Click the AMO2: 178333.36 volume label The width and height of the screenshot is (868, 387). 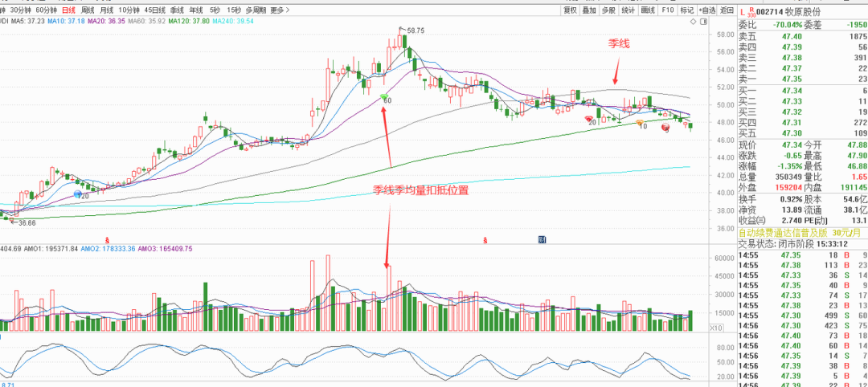point(107,249)
